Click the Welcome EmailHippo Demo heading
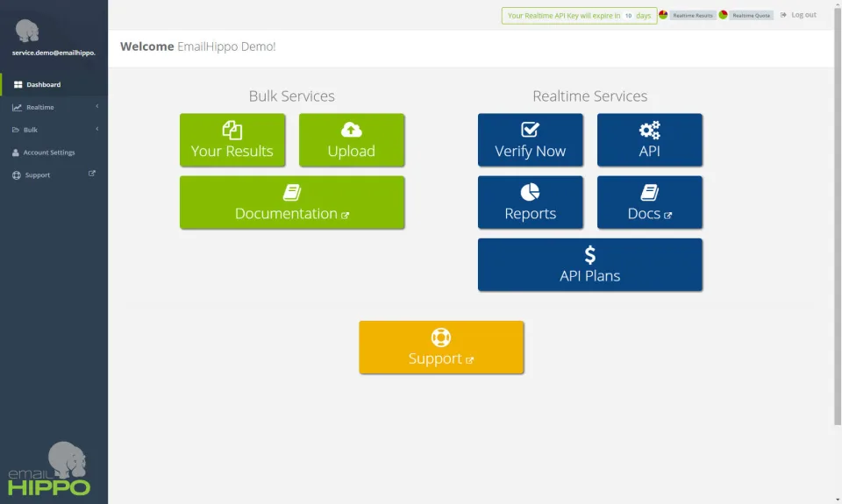The width and height of the screenshot is (842, 504). [x=197, y=46]
